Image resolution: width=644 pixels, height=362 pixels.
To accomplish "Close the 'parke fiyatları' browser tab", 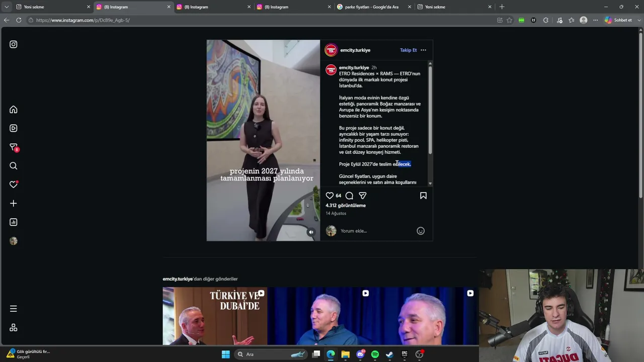I will pyautogui.click(x=410, y=7).
